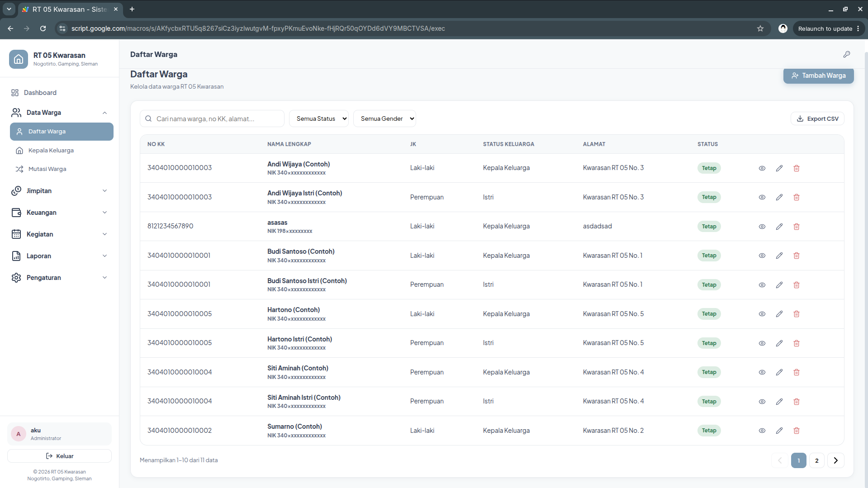868x488 pixels.
Task: Delete the Siti Aminah Istri (Contoh) row
Action: click(x=796, y=402)
